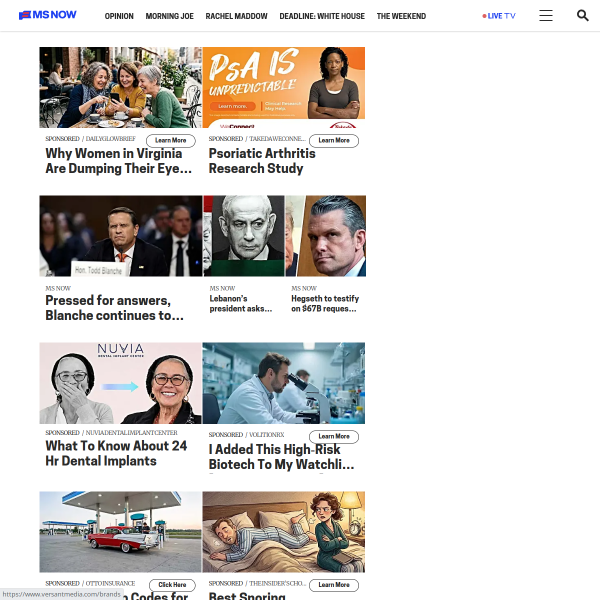Open Deadline: White House nav item

pyautogui.click(x=322, y=16)
